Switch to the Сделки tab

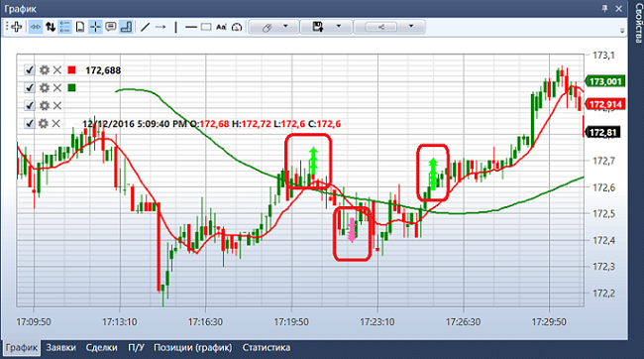click(101, 348)
